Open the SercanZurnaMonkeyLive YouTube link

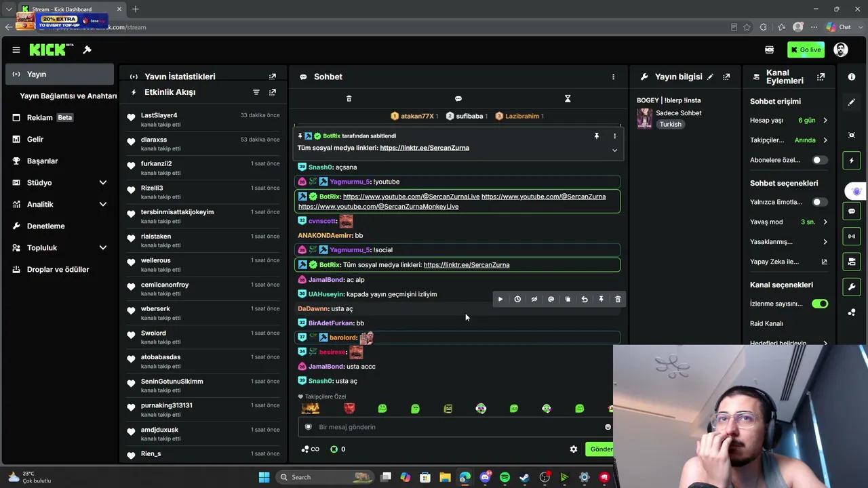pos(378,207)
